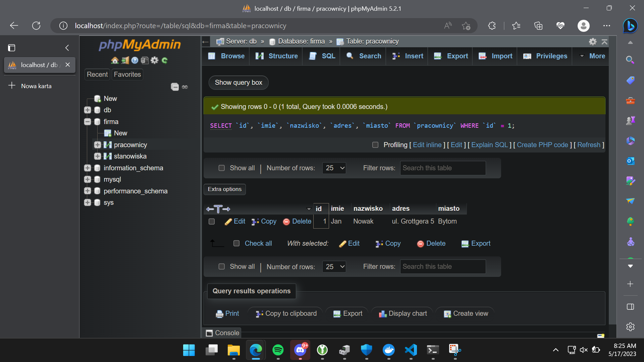Click the log out door icon

click(x=125, y=60)
